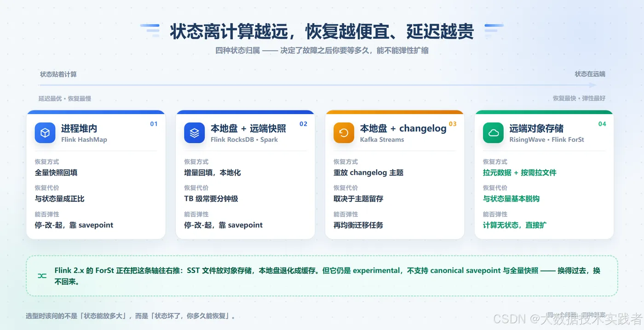Select 与状态量成正比 value
Image resolution: width=644 pixels, height=330 pixels.
(60, 199)
